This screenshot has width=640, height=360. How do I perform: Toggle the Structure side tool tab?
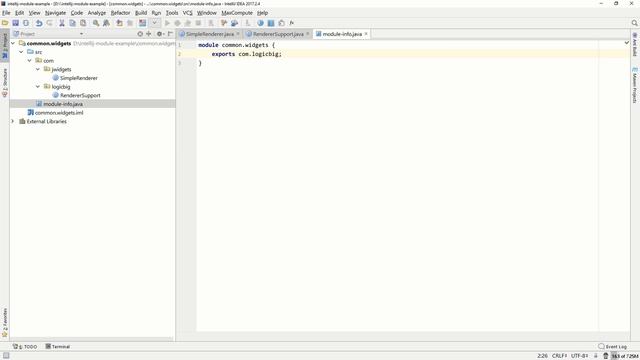[x=5, y=82]
